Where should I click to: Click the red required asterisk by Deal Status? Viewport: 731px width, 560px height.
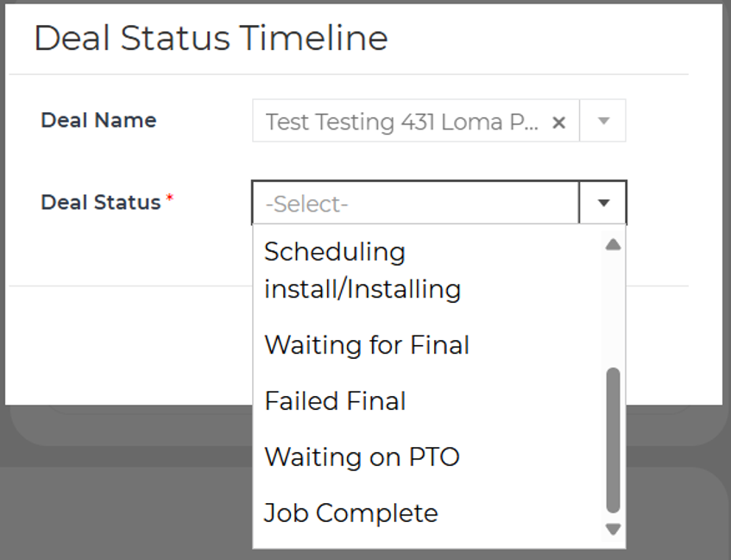[x=169, y=199]
